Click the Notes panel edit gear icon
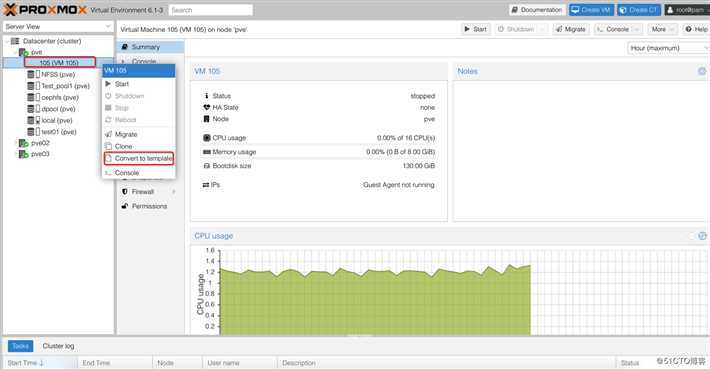The height and width of the screenshot is (369, 710). [x=702, y=71]
